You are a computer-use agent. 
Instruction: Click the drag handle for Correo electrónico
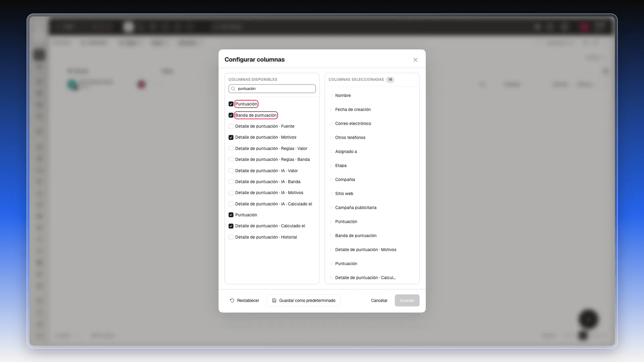click(331, 124)
